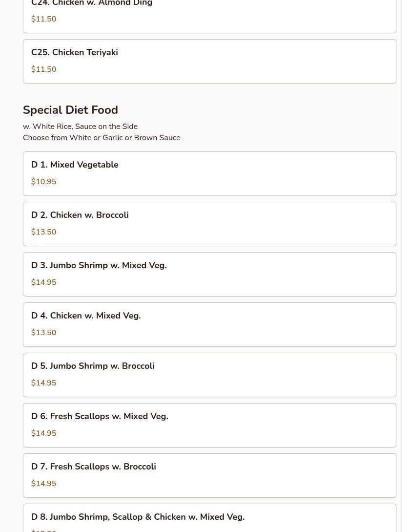Open the C24 Chicken w. Almond Ding item
Image resolution: width=412 pixels, height=532 pixels.
(x=92, y=4)
